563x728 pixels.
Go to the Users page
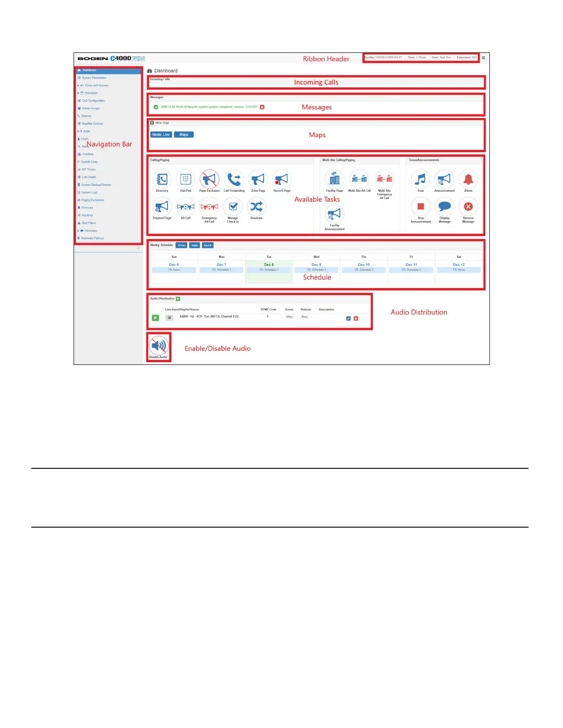(x=85, y=139)
